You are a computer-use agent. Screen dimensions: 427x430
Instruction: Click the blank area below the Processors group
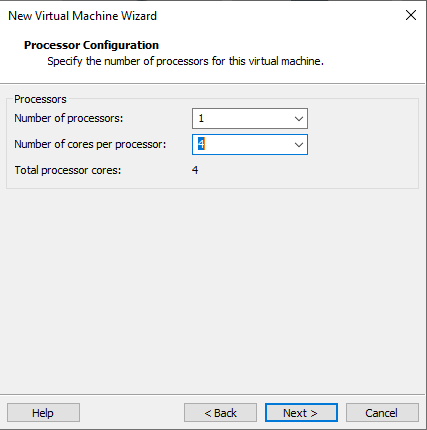click(x=213, y=290)
